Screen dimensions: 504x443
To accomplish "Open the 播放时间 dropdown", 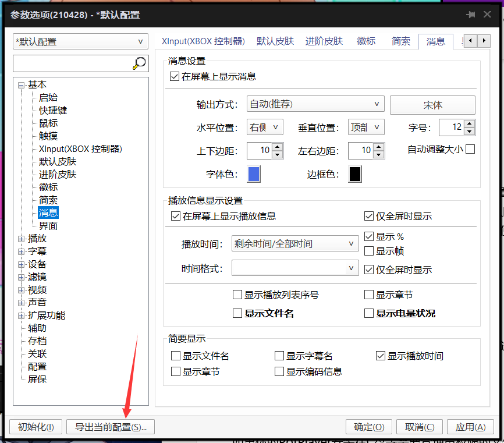I will tap(294, 244).
